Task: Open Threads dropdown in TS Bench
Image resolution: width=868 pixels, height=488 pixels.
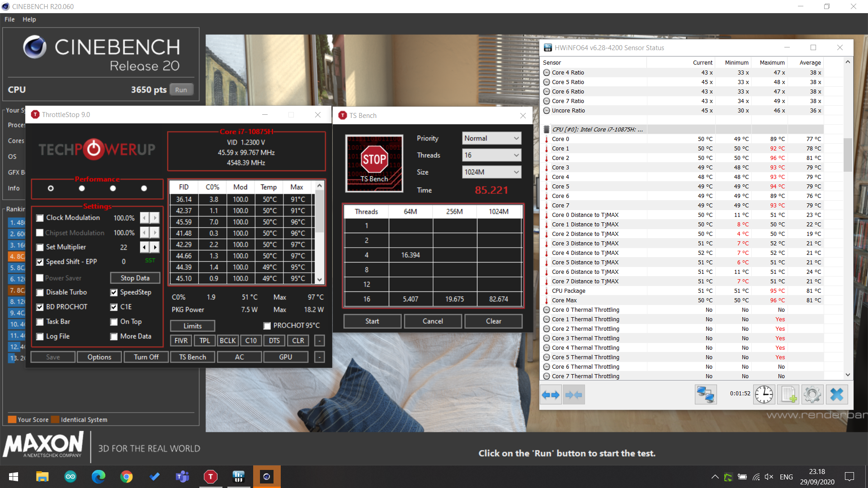Action: point(492,155)
